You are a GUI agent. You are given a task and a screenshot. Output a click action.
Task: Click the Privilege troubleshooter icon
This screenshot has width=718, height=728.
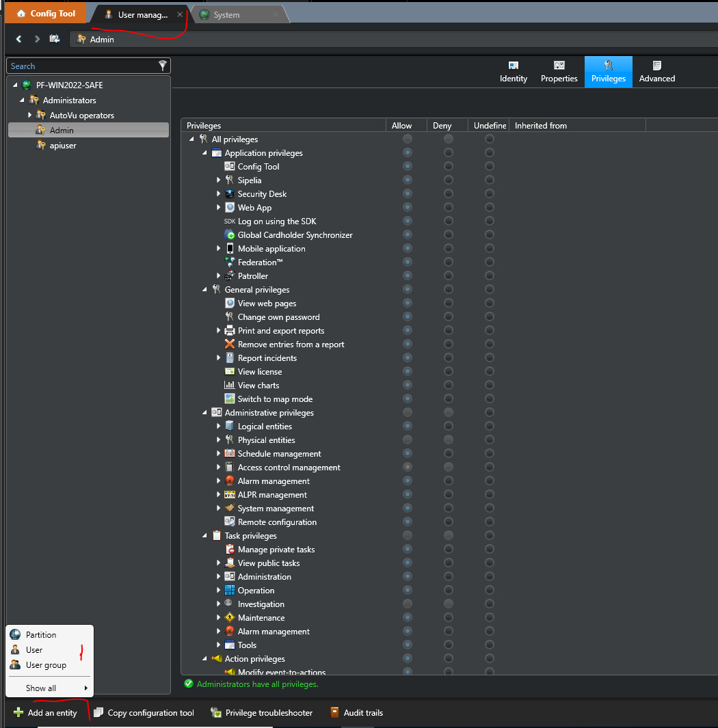216,712
